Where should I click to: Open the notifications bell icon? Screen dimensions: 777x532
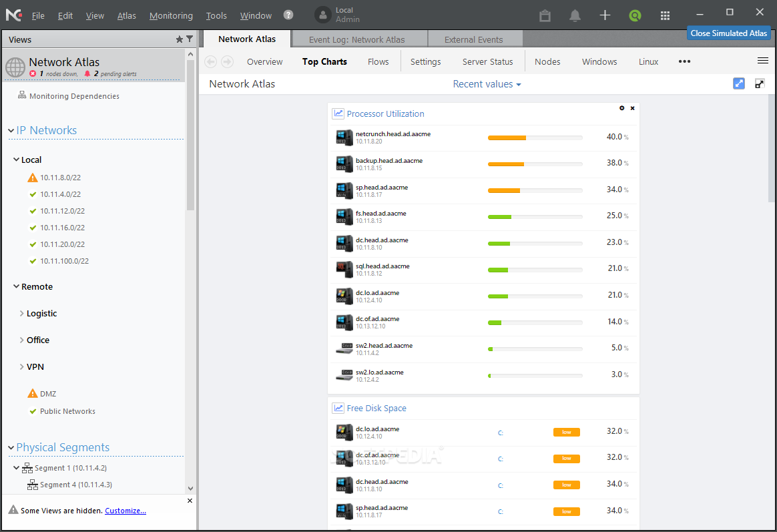tap(575, 15)
